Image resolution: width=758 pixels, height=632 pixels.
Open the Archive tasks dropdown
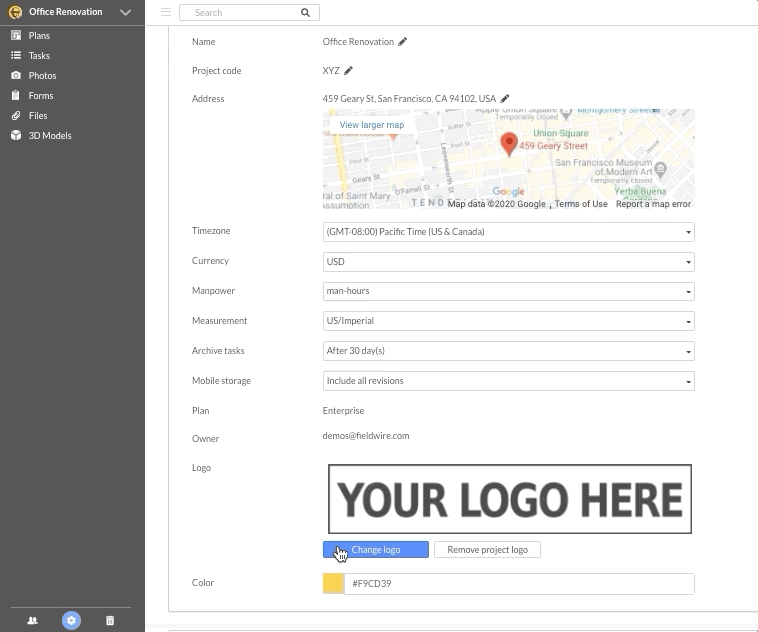[x=509, y=352]
